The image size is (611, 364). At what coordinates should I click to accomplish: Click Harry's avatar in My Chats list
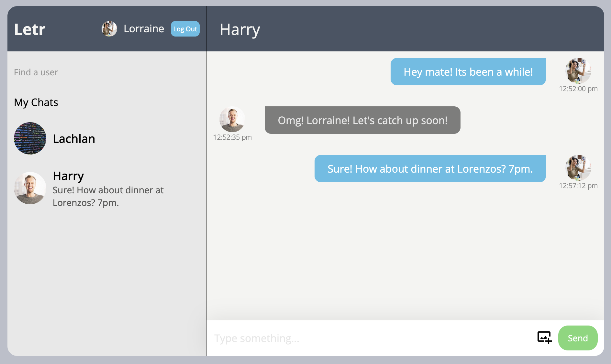[30, 188]
